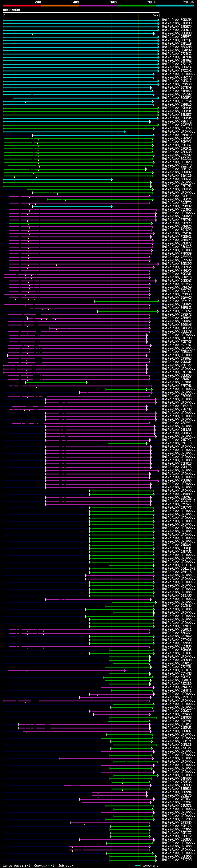Click the white query bar spanning 1 to 577

point(81,12)
